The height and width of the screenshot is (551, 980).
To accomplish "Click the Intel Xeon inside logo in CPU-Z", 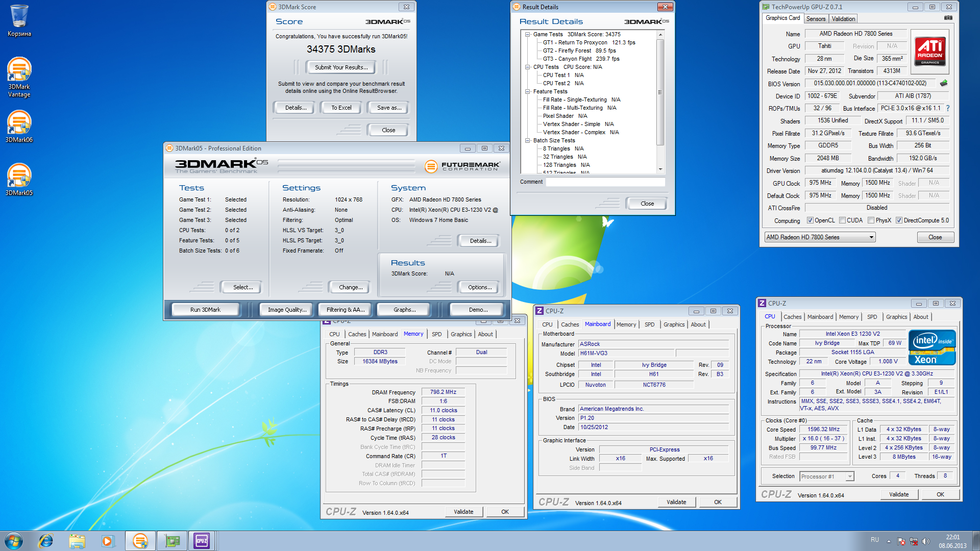I will [x=932, y=347].
